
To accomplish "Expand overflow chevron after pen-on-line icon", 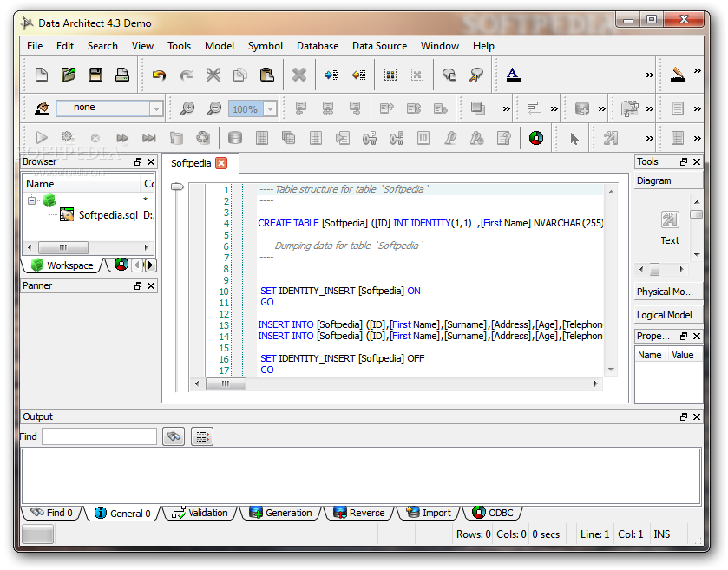I will click(698, 71).
